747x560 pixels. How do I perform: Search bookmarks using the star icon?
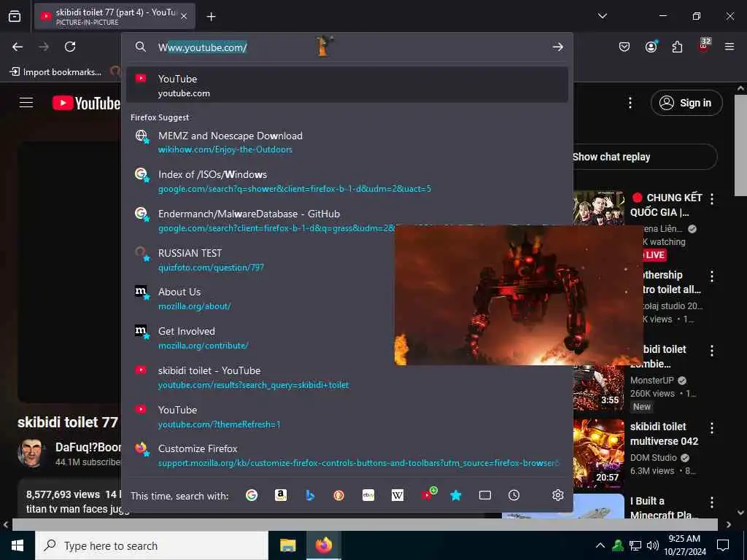pos(456,495)
